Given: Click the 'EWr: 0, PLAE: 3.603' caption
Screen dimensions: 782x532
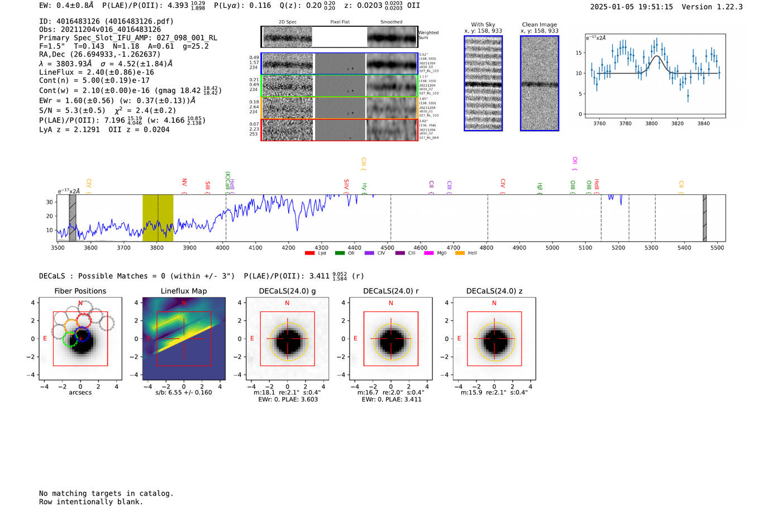Looking at the screenshot, I should [288, 399].
